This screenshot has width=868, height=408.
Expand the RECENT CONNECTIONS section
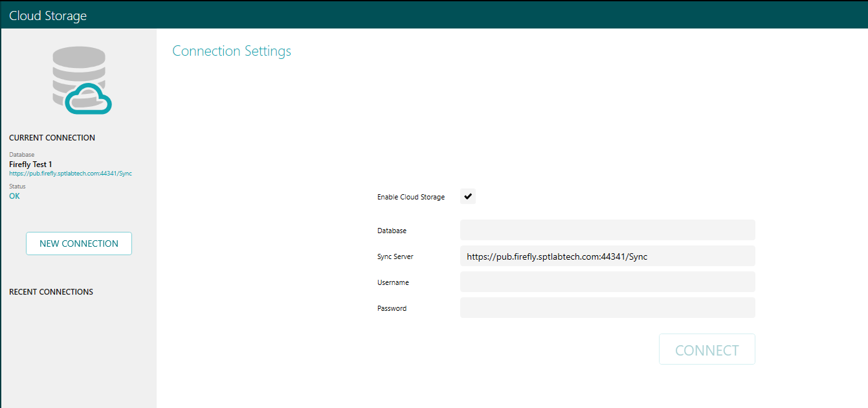coord(50,291)
